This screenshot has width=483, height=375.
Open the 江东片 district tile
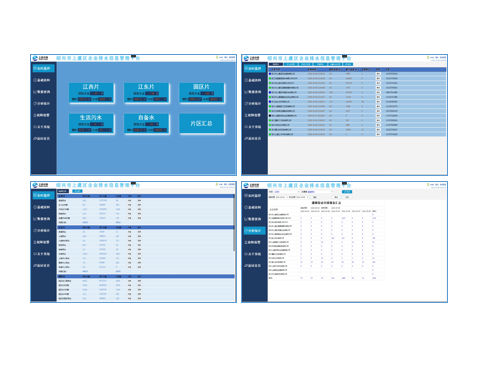click(x=147, y=93)
